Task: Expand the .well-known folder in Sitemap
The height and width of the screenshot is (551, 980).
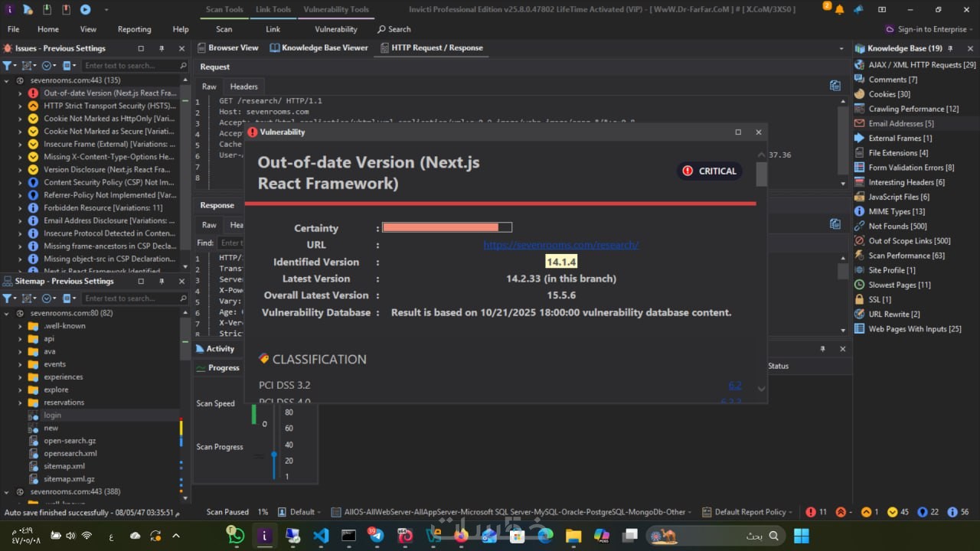Action: coord(21,326)
